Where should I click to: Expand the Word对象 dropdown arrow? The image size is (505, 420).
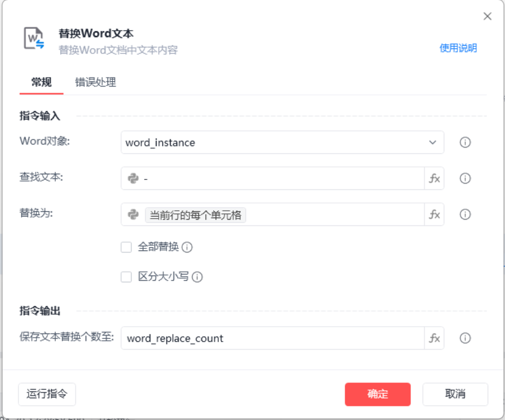(432, 142)
